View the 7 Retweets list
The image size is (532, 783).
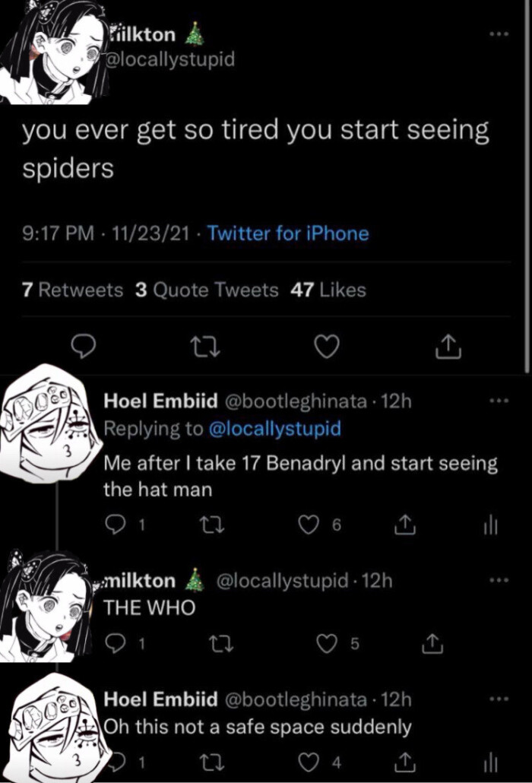pos(73,290)
